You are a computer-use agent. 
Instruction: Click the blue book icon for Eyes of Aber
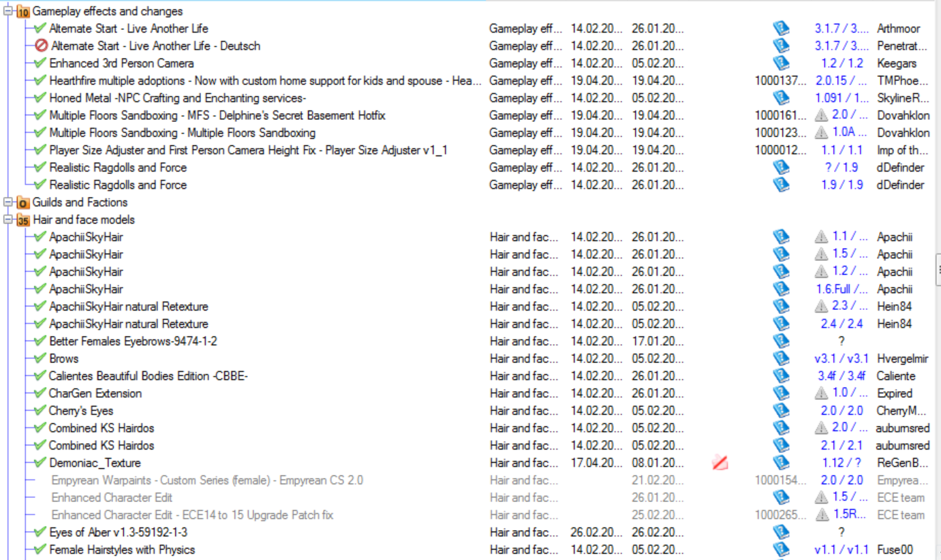coord(780,532)
